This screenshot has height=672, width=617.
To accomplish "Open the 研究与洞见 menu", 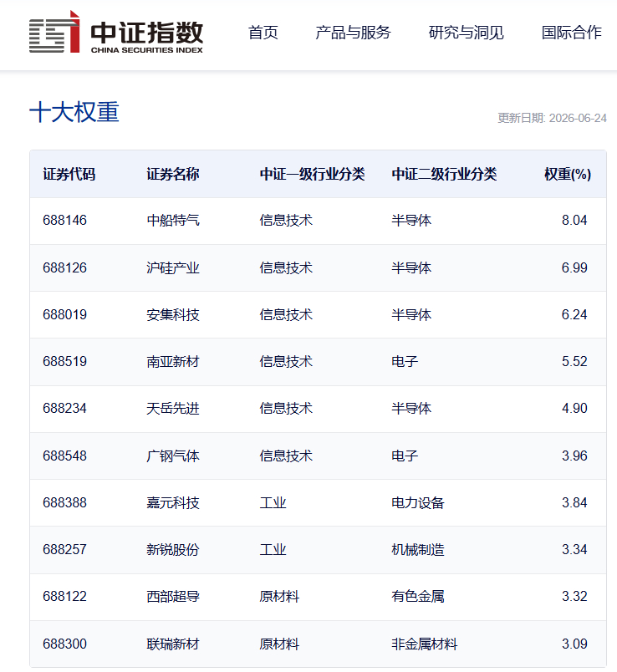I will pyautogui.click(x=466, y=33).
